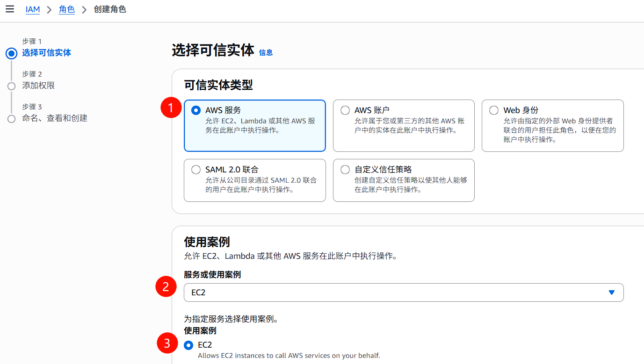Select the AWS 账户 radio option

point(345,110)
